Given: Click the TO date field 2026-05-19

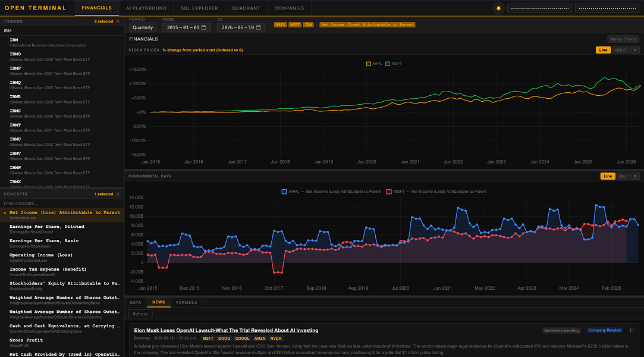Looking at the screenshot, I should coord(241,27).
